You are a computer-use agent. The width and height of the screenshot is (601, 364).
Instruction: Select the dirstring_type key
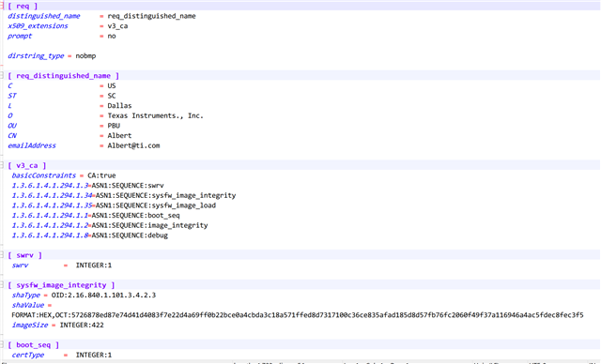click(36, 56)
